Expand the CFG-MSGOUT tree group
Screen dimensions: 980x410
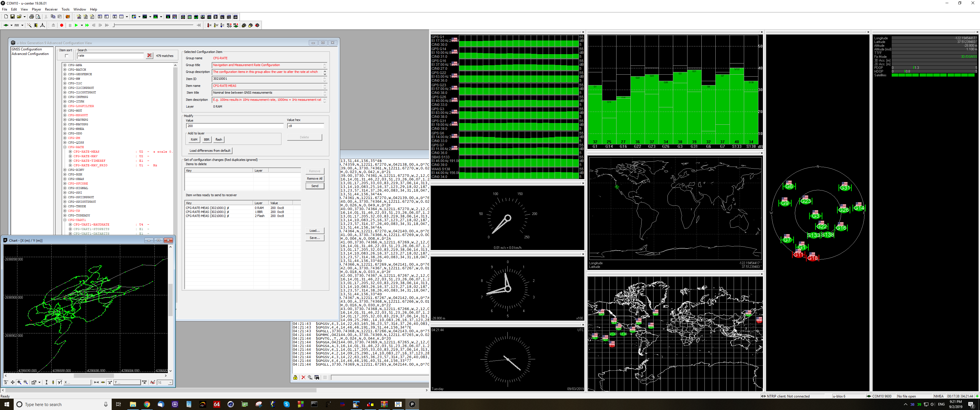coord(65,115)
